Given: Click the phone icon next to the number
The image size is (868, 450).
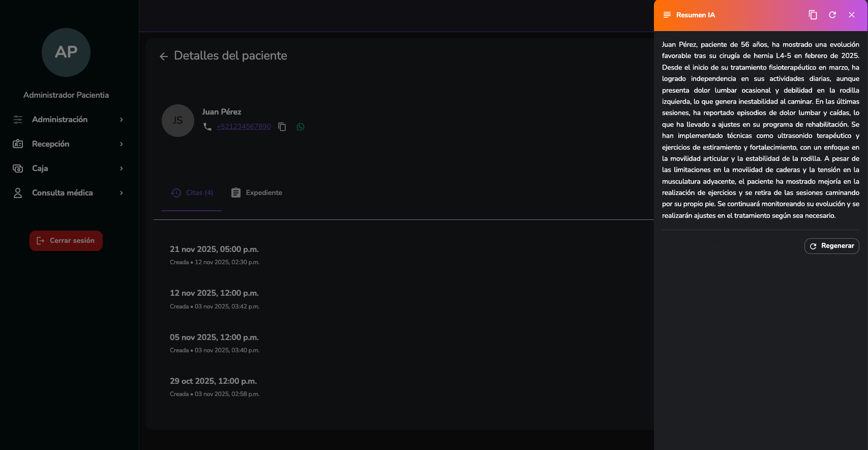Looking at the screenshot, I should click(x=207, y=127).
